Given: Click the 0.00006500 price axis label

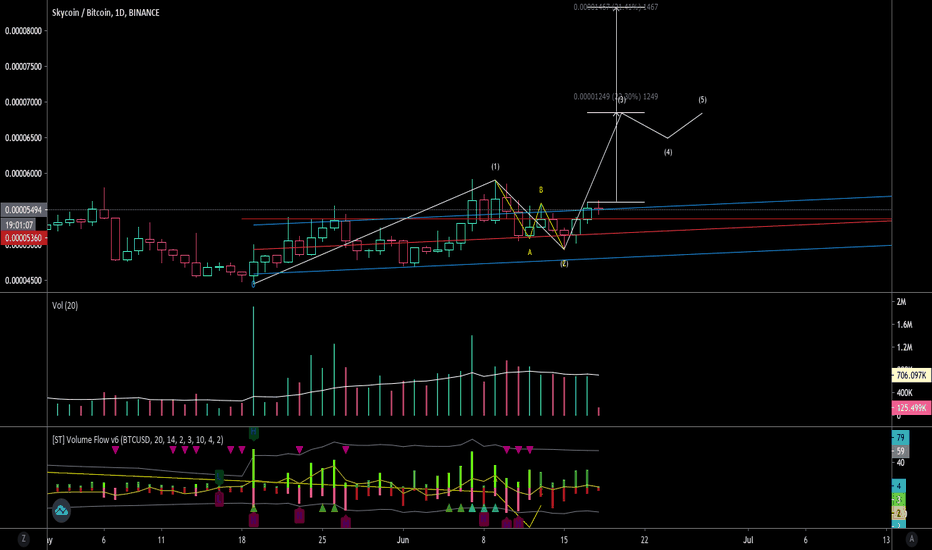Looking at the screenshot, I should pyautogui.click(x=24, y=138).
